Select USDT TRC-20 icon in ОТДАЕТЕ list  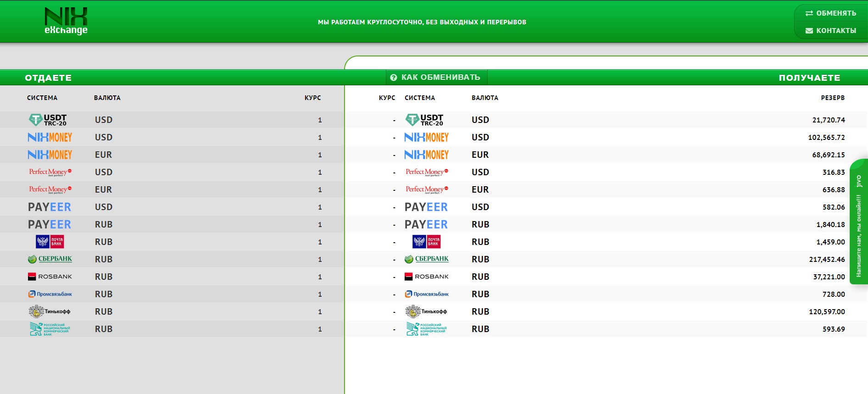pos(48,120)
